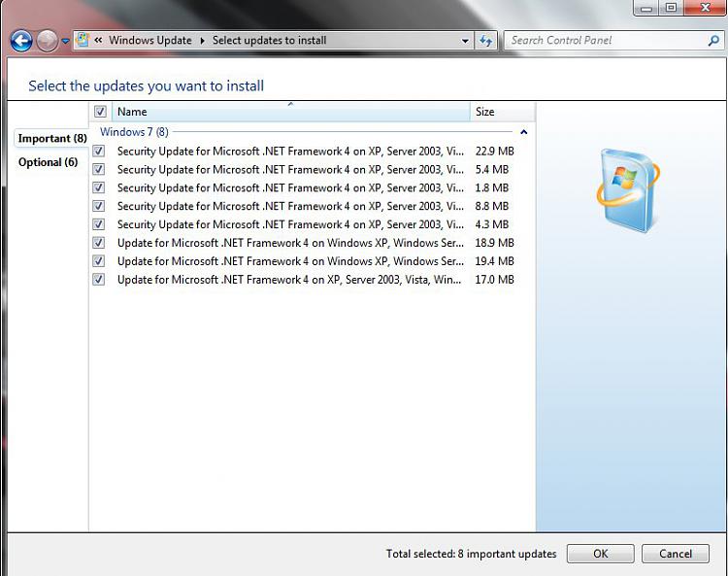Click the Select updates to install breadcrumb
The width and height of the screenshot is (728, 576).
[x=269, y=41]
